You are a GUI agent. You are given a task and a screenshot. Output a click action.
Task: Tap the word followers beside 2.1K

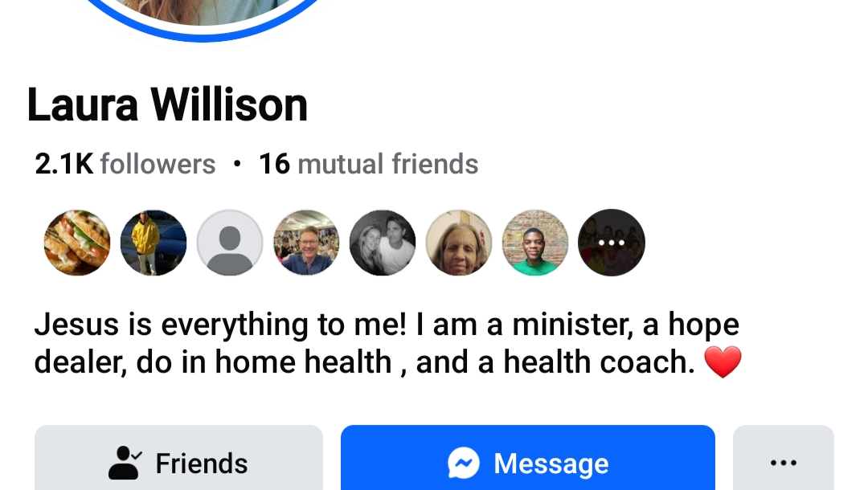158,164
